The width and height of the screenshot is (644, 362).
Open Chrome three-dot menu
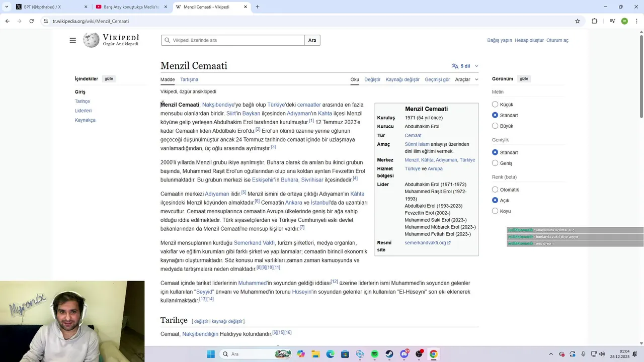coord(637,21)
